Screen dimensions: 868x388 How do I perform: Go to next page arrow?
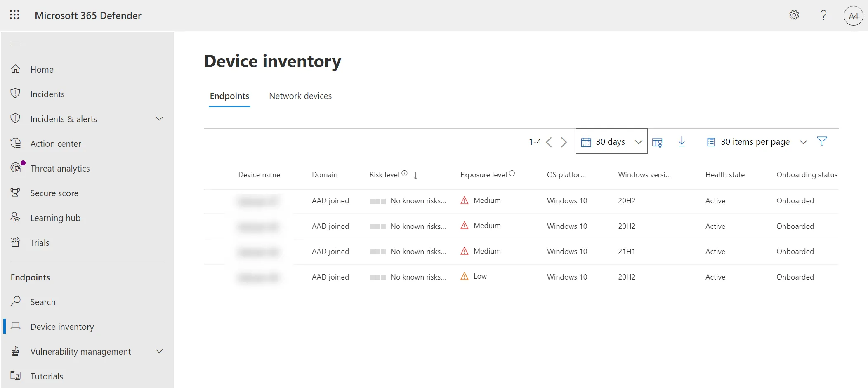point(564,142)
